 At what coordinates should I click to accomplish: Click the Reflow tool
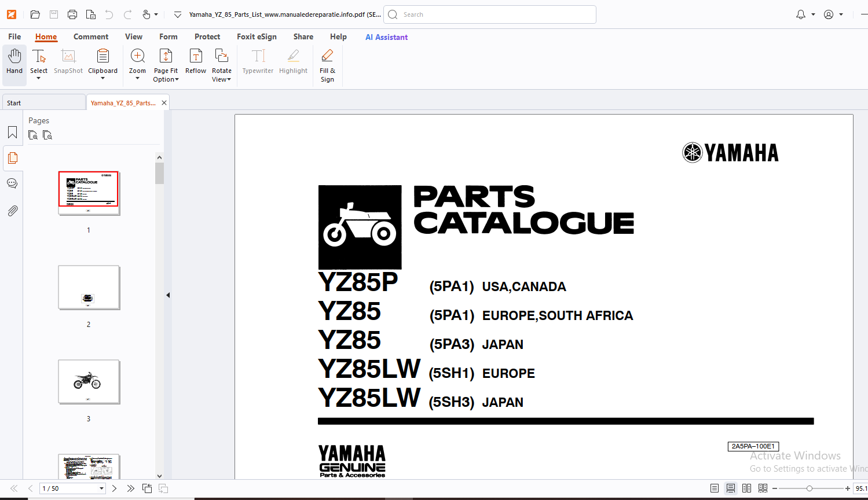point(196,61)
